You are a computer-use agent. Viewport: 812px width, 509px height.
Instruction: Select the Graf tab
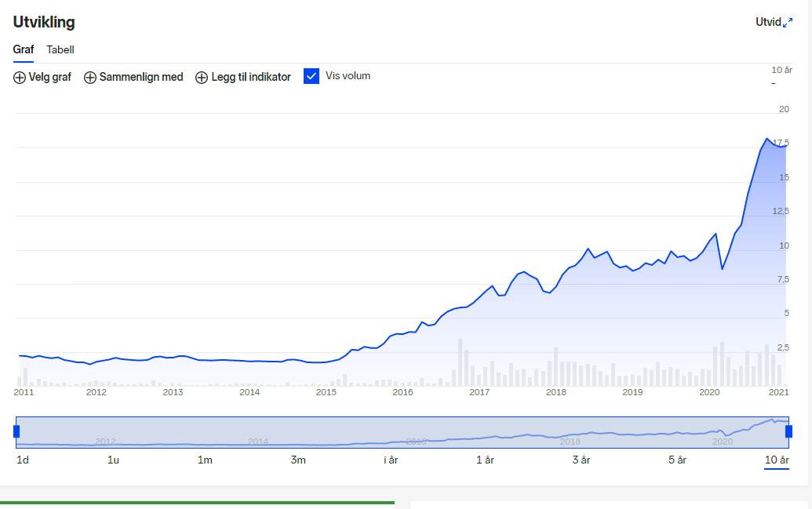[x=24, y=49]
